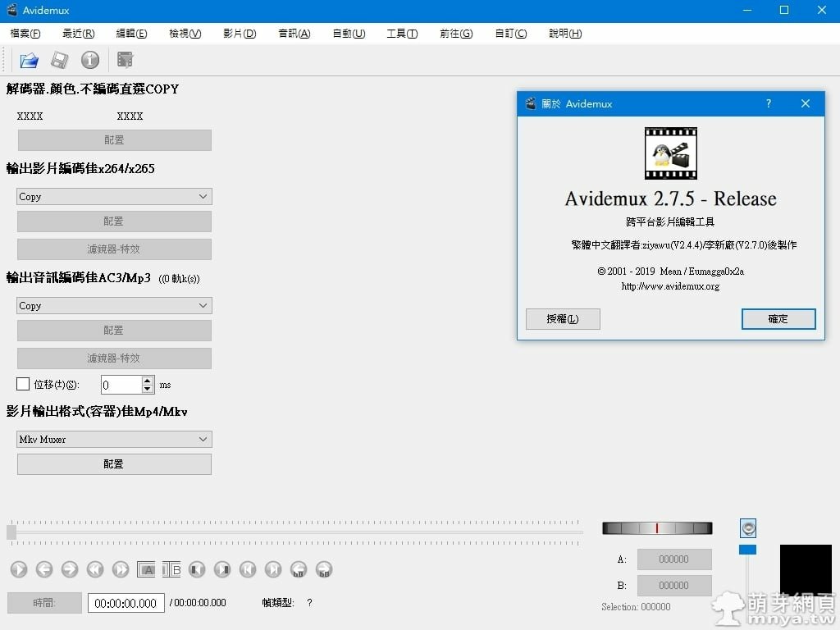Image resolution: width=840 pixels, height=630 pixels.
Task: Click the total duration "/ 00:00:00.000" text
Action: click(x=198, y=603)
